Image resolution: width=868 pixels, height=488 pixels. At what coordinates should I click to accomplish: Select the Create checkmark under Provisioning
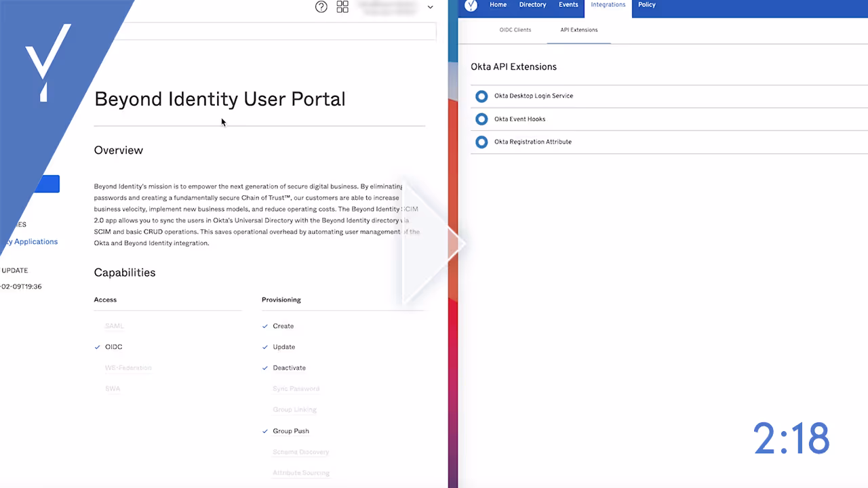tap(265, 326)
